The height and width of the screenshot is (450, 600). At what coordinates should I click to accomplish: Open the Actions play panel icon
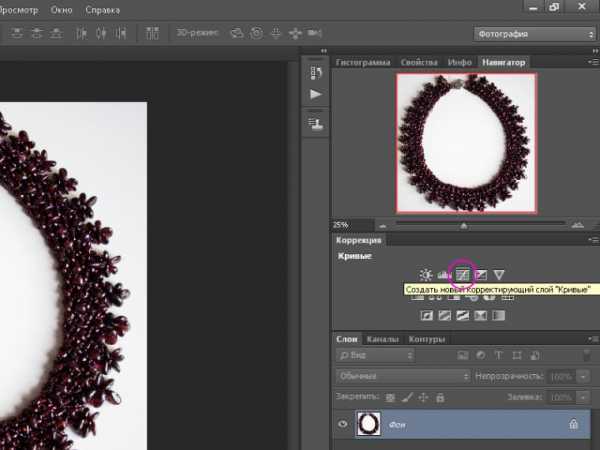pyautogui.click(x=317, y=94)
